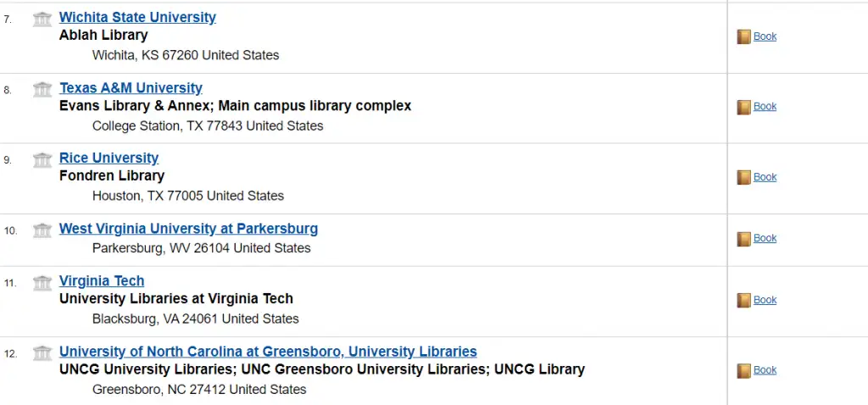Visit the Rice University library page
This screenshot has height=405, width=868.
tap(108, 158)
